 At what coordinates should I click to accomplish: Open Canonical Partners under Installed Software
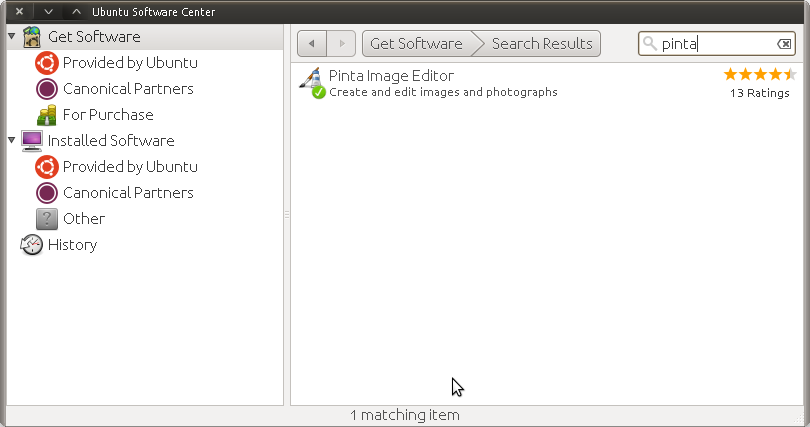(x=128, y=193)
